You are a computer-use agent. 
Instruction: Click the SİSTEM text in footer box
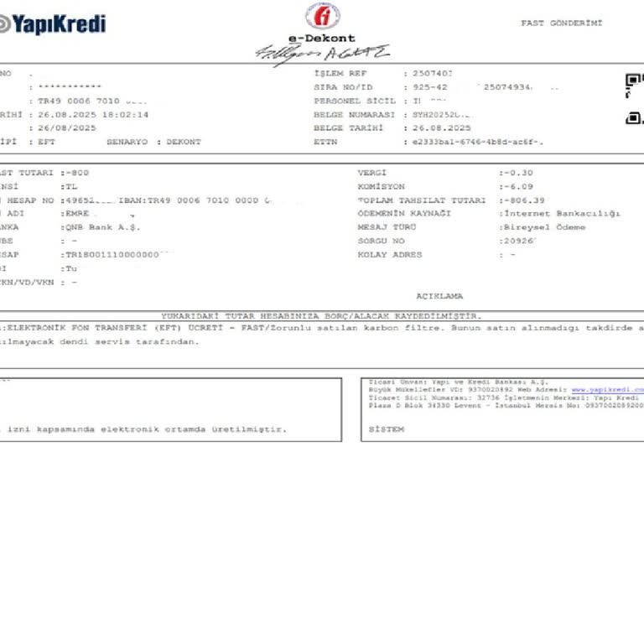click(x=386, y=429)
